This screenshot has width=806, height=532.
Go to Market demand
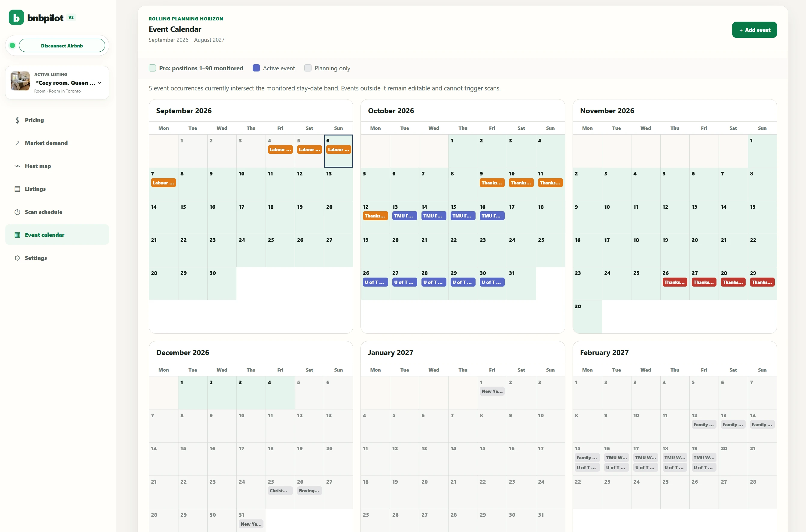[x=57, y=143]
